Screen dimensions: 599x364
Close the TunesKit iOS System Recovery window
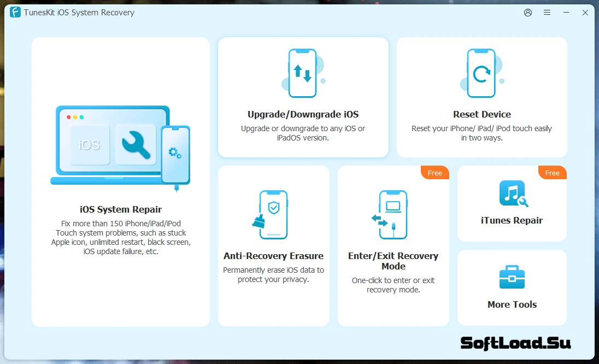pyautogui.click(x=585, y=13)
